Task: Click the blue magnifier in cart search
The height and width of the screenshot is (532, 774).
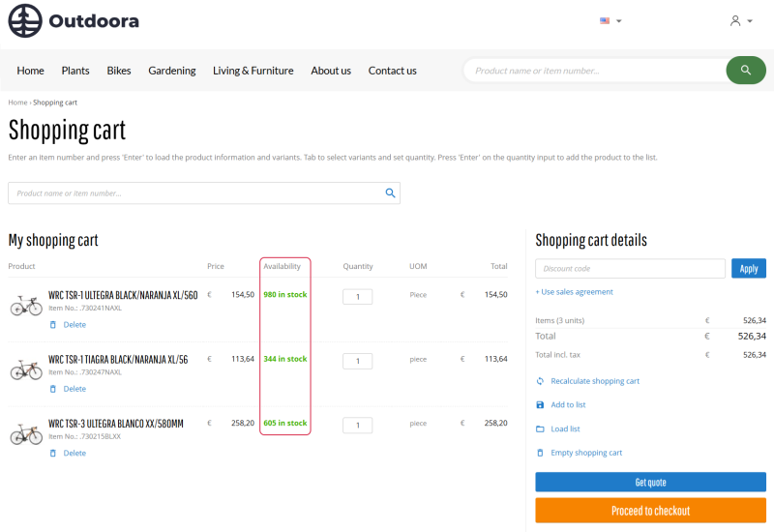Action: [390, 192]
